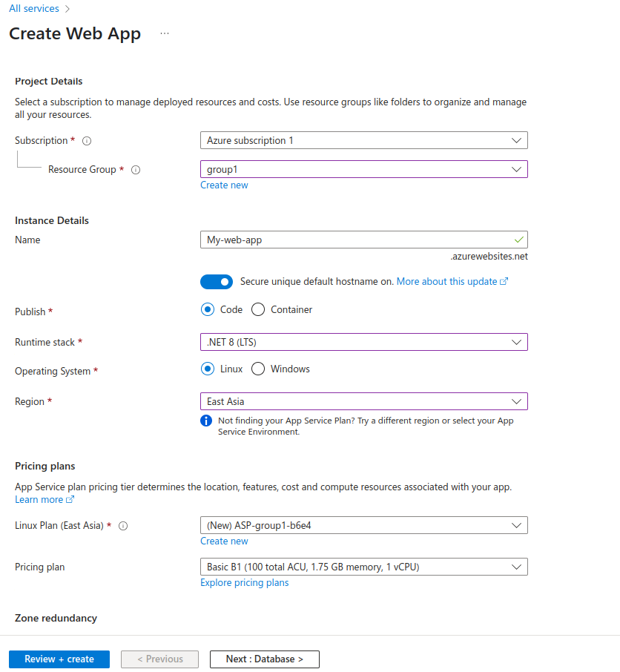The image size is (620, 672).
Task: Select Windows as the operating system
Action: click(x=258, y=369)
